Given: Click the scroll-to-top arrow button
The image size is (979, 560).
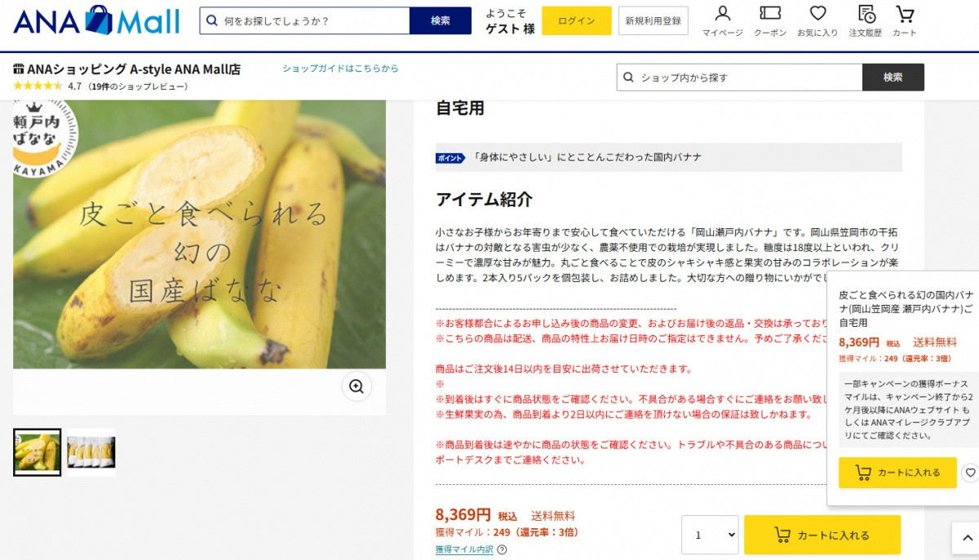Looking at the screenshot, I should 965,538.
